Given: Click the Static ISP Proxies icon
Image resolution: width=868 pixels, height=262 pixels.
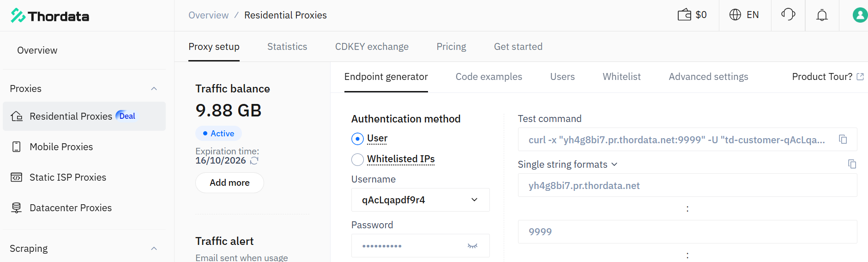Looking at the screenshot, I should (17, 177).
